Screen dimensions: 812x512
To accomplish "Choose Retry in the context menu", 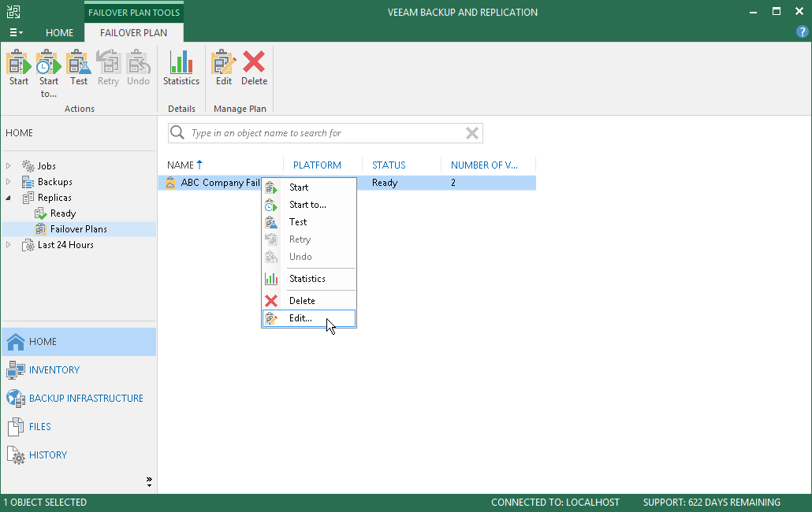I will point(309,239).
